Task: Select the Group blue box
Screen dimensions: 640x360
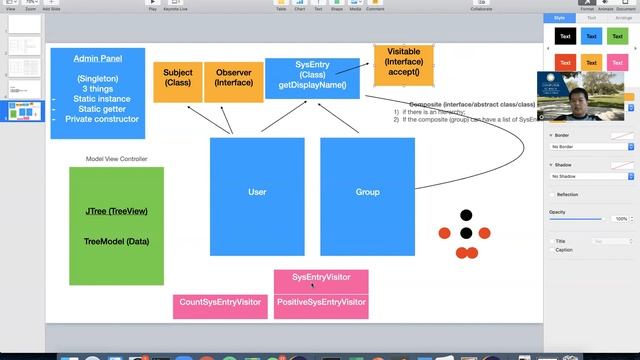Action: click(x=367, y=197)
